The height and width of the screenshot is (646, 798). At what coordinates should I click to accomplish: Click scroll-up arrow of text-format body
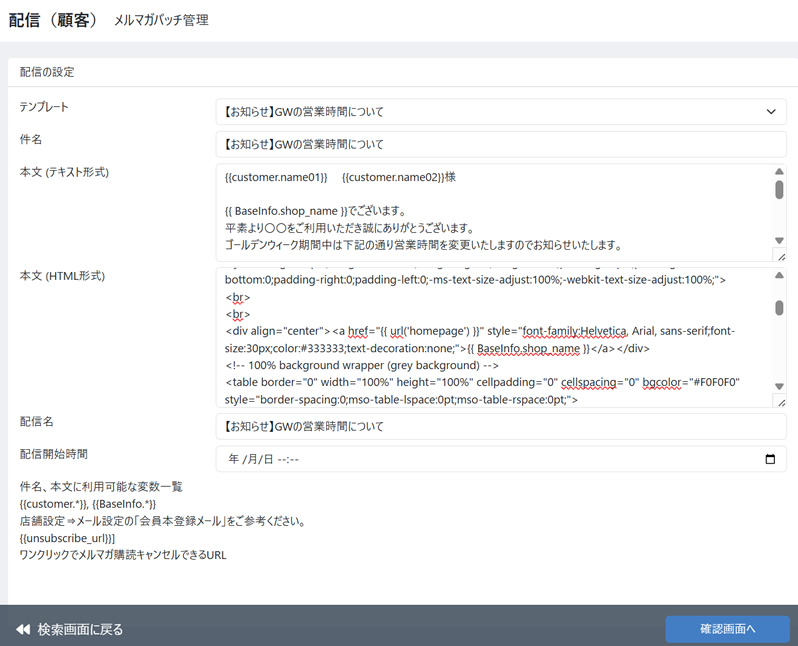tap(779, 172)
